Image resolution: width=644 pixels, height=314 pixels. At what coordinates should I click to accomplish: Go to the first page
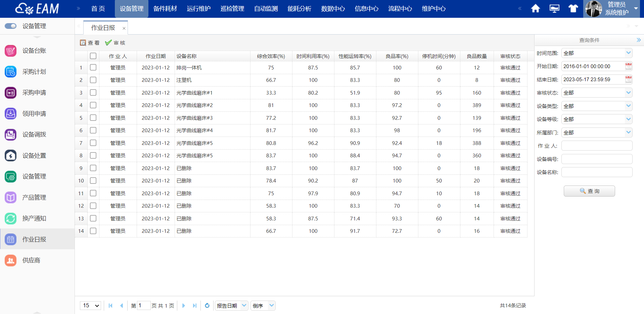(x=110, y=306)
